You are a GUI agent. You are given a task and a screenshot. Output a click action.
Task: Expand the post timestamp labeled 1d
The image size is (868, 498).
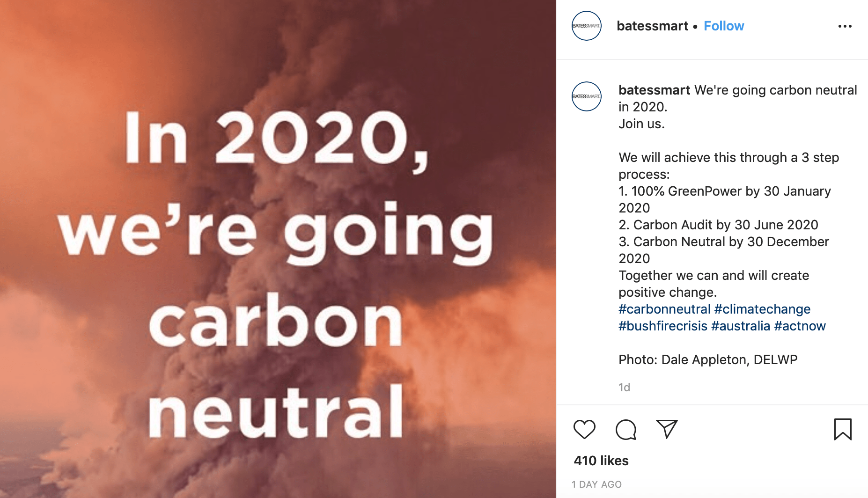tap(624, 387)
